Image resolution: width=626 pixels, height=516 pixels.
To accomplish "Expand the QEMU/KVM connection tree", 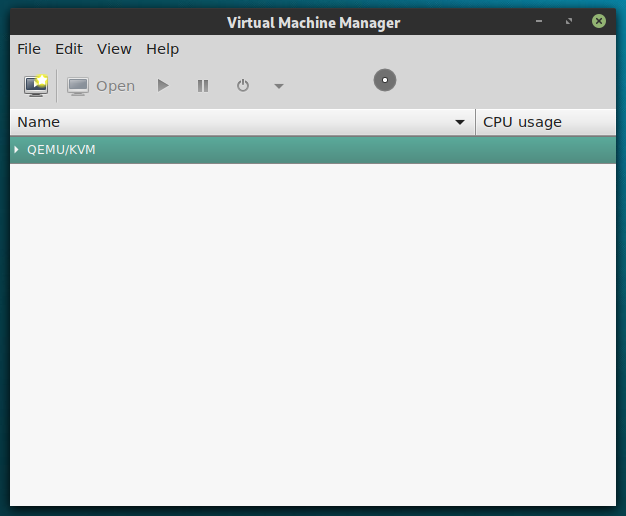I will pyautogui.click(x=16, y=150).
